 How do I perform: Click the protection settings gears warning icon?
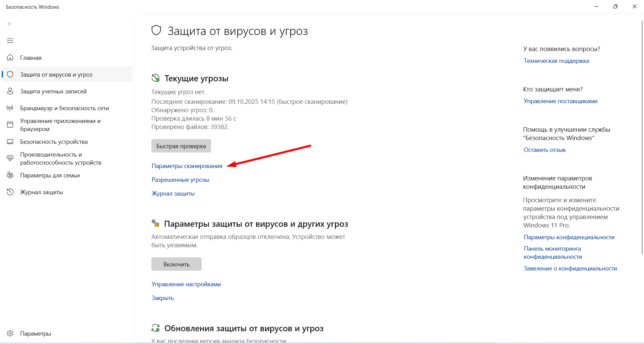click(x=155, y=223)
